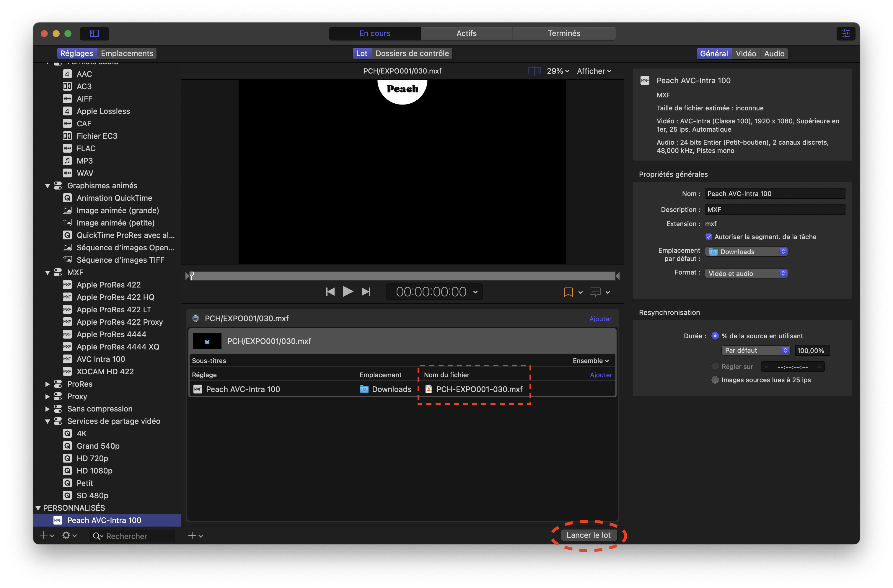Screen dimensions: 893x588
Task: Select % de la source en utilisant radio
Action: click(715, 336)
